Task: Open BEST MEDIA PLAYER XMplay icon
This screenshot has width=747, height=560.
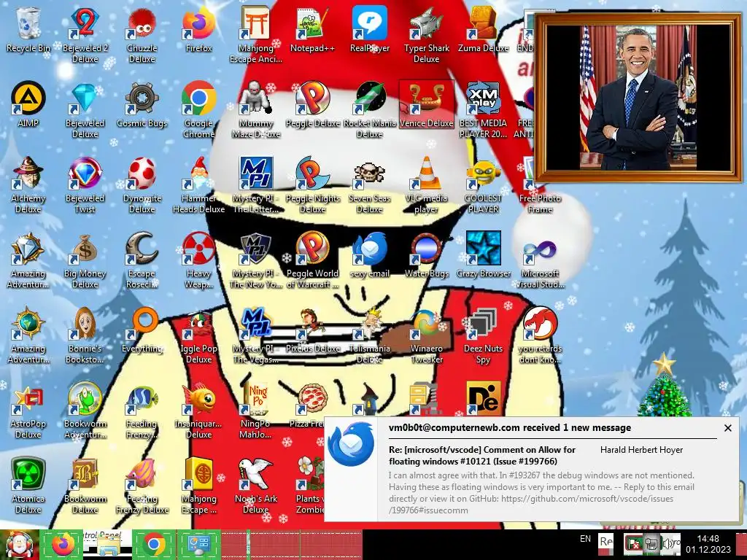Action: (483, 109)
